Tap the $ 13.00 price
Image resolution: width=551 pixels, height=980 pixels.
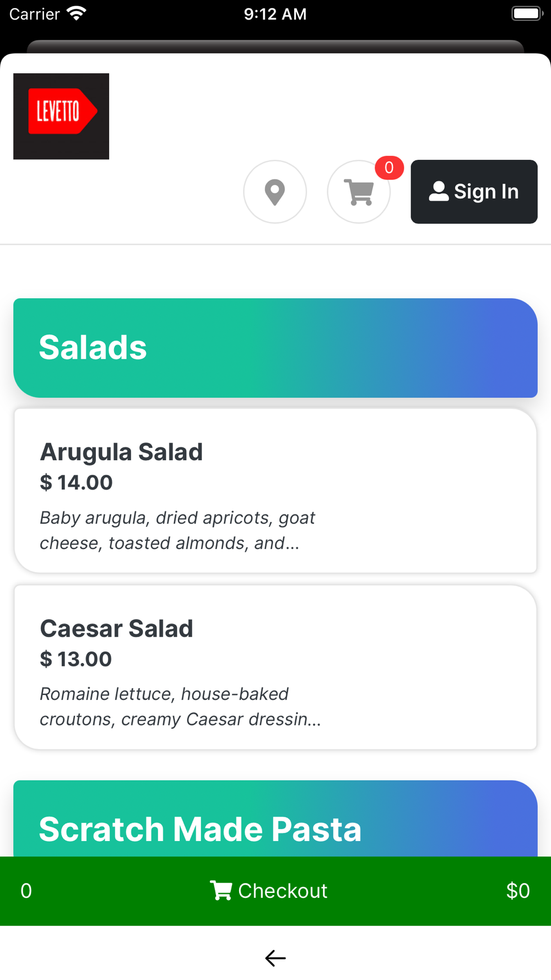(x=76, y=659)
